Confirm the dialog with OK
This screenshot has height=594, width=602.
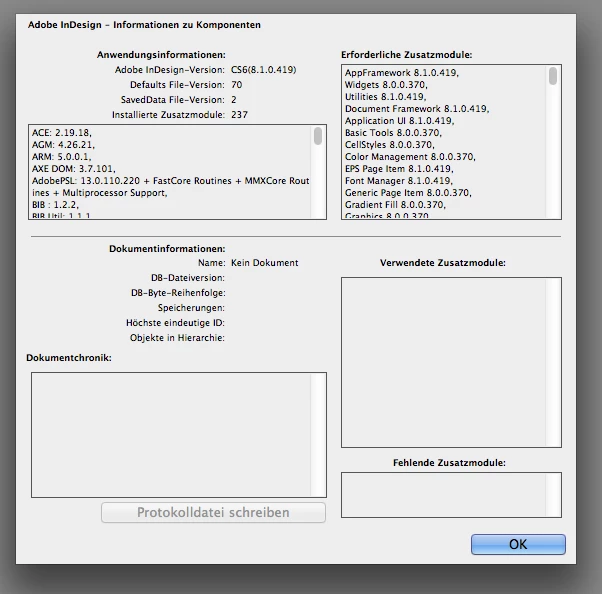point(518,544)
